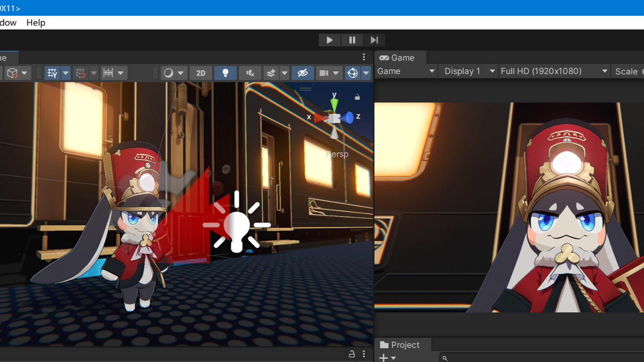Toggle scene lighting bulb icon
Image resolution: width=644 pixels, height=362 pixels.
[225, 73]
